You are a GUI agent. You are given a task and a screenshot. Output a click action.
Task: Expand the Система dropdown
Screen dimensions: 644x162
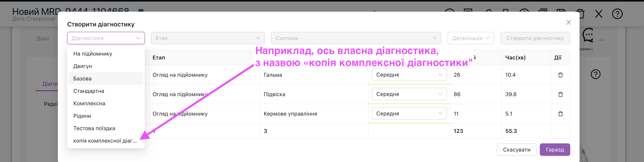coord(356,38)
